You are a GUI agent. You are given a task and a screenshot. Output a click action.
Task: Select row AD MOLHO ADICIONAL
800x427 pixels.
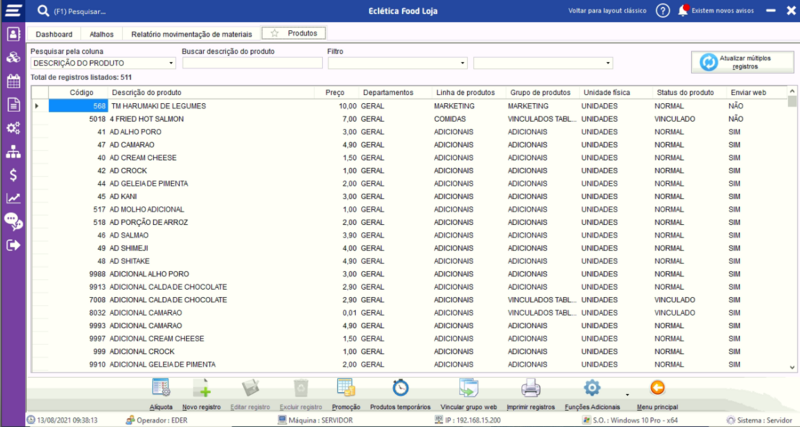[x=409, y=210]
